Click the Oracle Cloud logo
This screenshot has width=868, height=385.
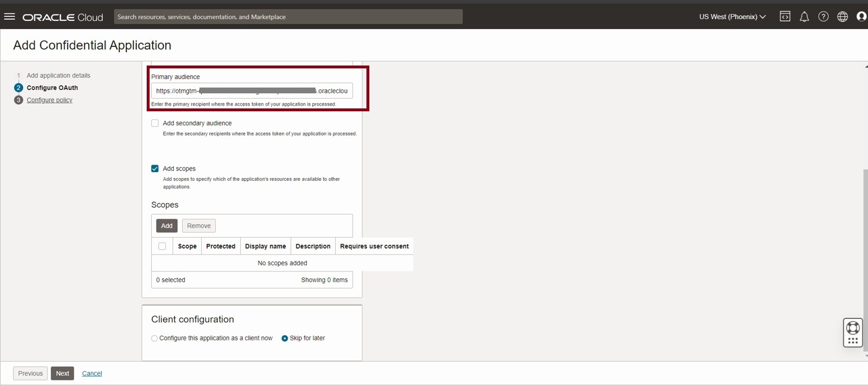[x=63, y=17]
